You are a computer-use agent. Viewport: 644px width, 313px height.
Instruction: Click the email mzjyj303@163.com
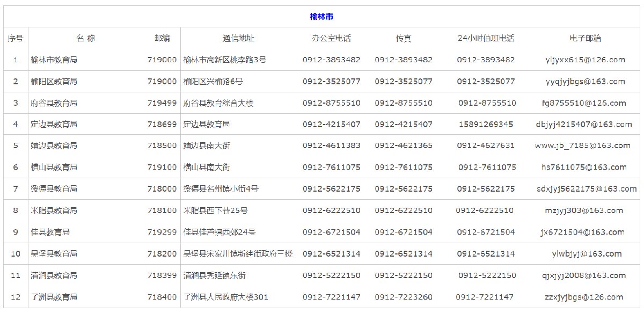point(584,210)
